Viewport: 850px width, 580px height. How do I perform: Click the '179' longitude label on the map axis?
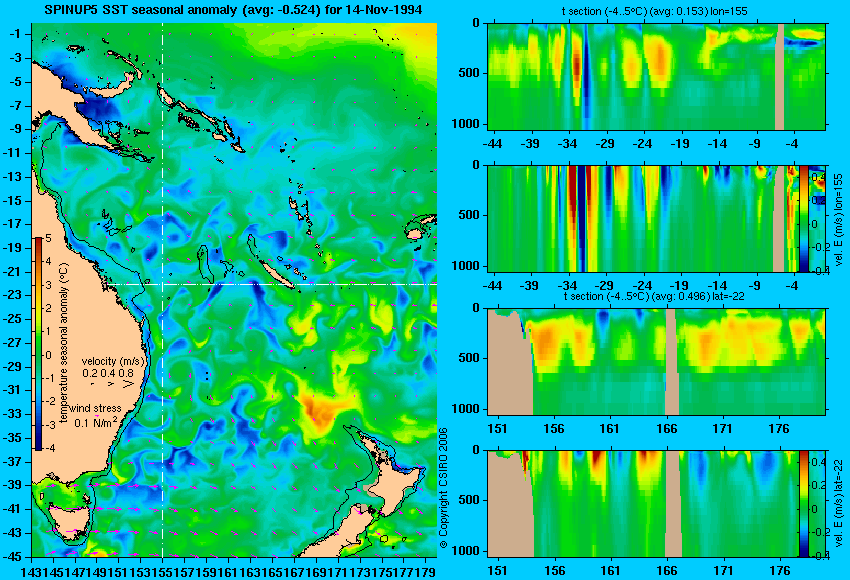(x=428, y=571)
